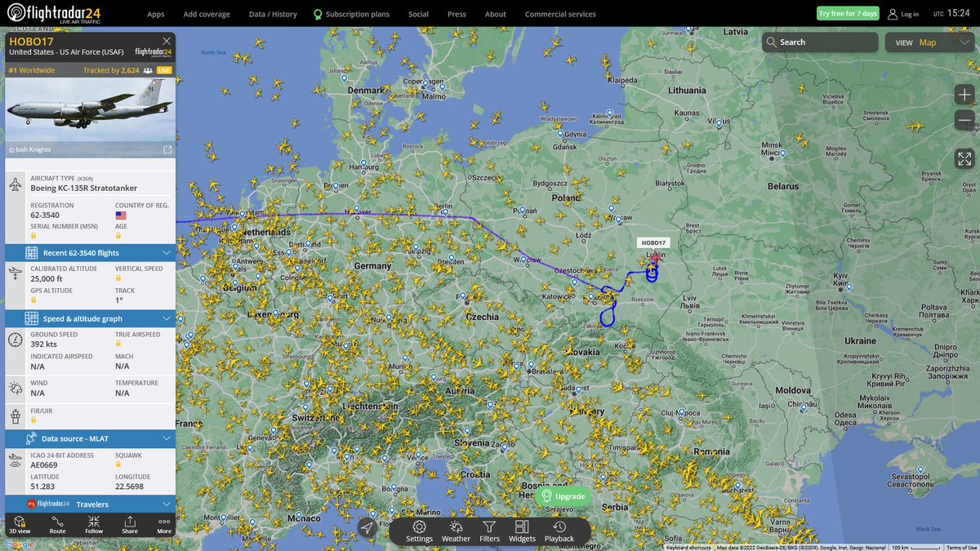Click the green Upgrade button
The width and height of the screenshot is (980, 551).
(563, 496)
